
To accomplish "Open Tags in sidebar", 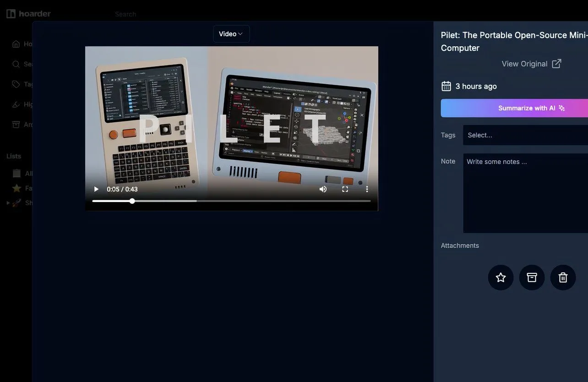I will click(22, 84).
